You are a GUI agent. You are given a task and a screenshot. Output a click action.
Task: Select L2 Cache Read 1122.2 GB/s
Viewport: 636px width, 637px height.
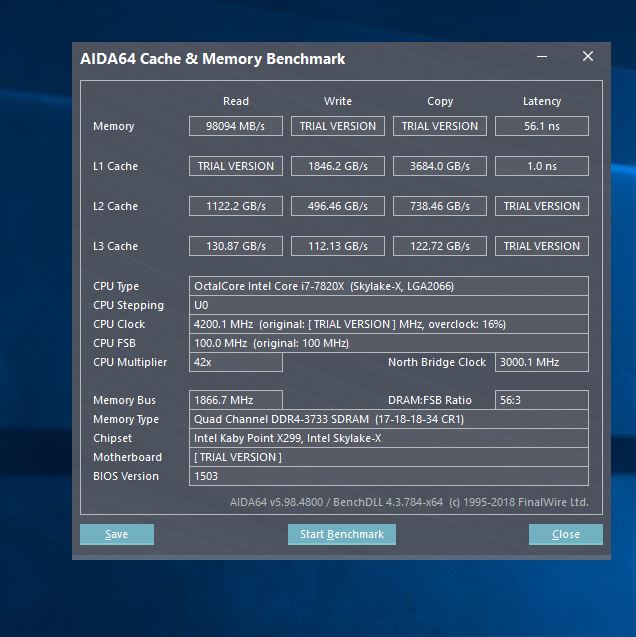(x=236, y=206)
